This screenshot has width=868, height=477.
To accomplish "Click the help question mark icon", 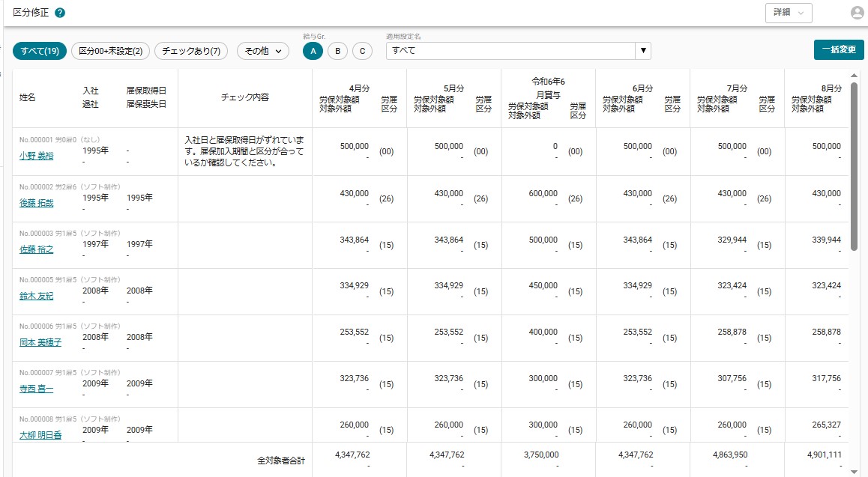I will [60, 13].
